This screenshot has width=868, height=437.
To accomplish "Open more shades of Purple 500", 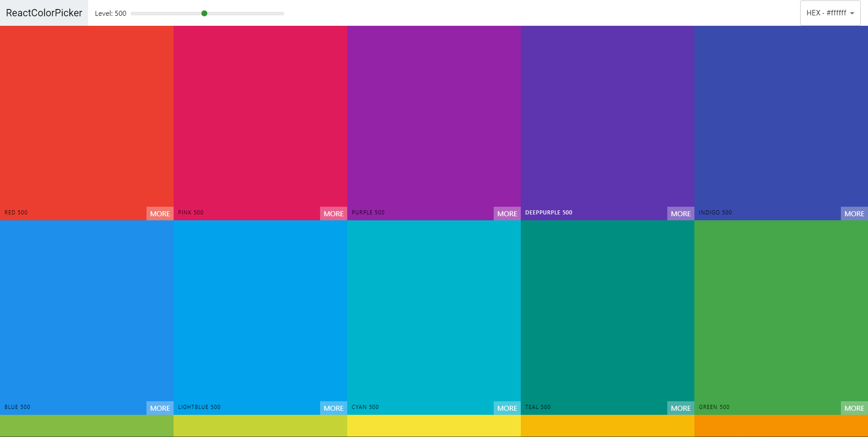I will (507, 214).
